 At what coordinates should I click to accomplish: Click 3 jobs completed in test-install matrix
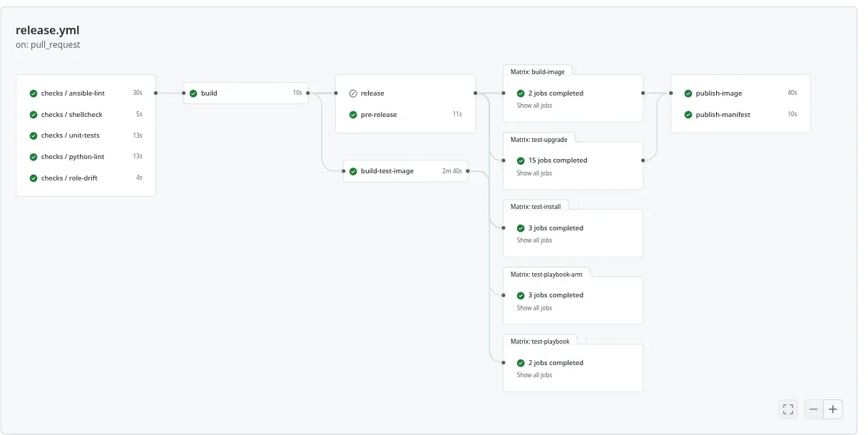tap(556, 228)
